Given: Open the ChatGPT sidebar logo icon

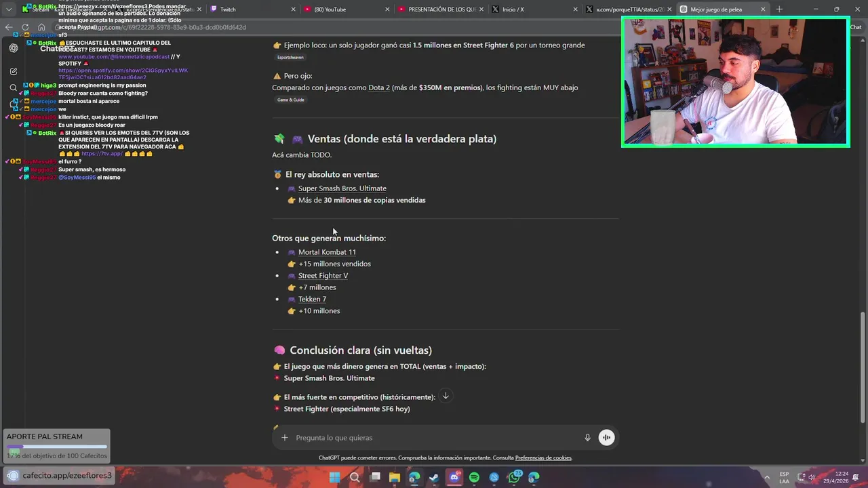Looking at the screenshot, I should 14,48.
